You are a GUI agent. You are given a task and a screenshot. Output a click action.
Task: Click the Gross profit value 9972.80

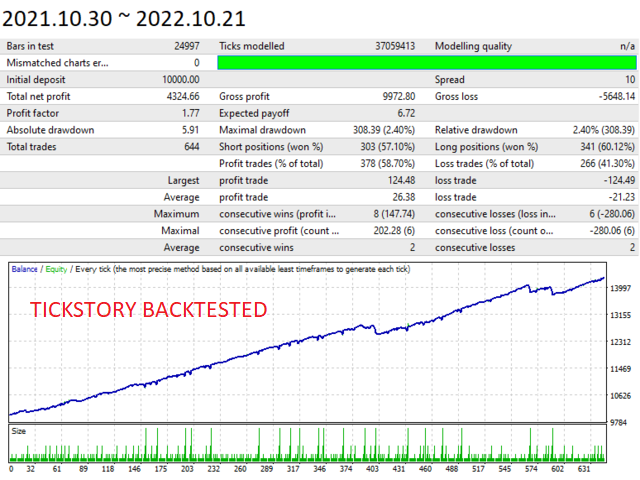pos(399,96)
